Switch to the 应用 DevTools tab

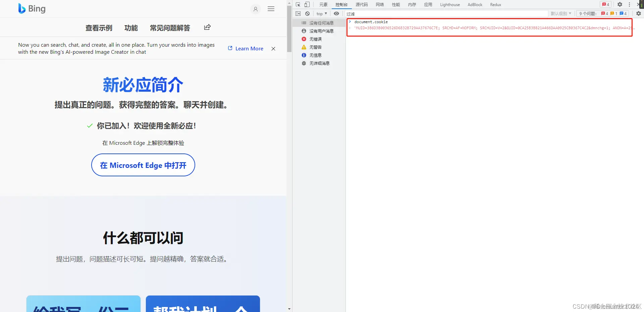tap(428, 5)
